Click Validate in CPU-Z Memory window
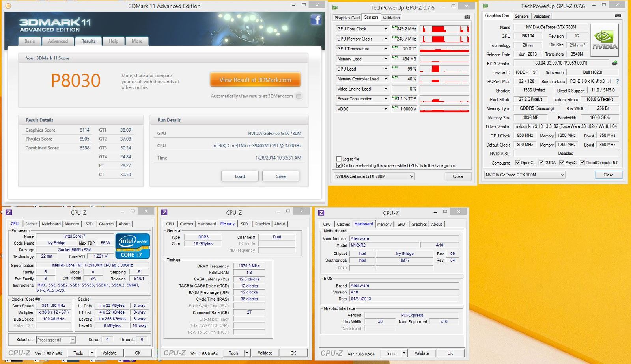The image size is (631, 364). pyautogui.click(x=265, y=353)
